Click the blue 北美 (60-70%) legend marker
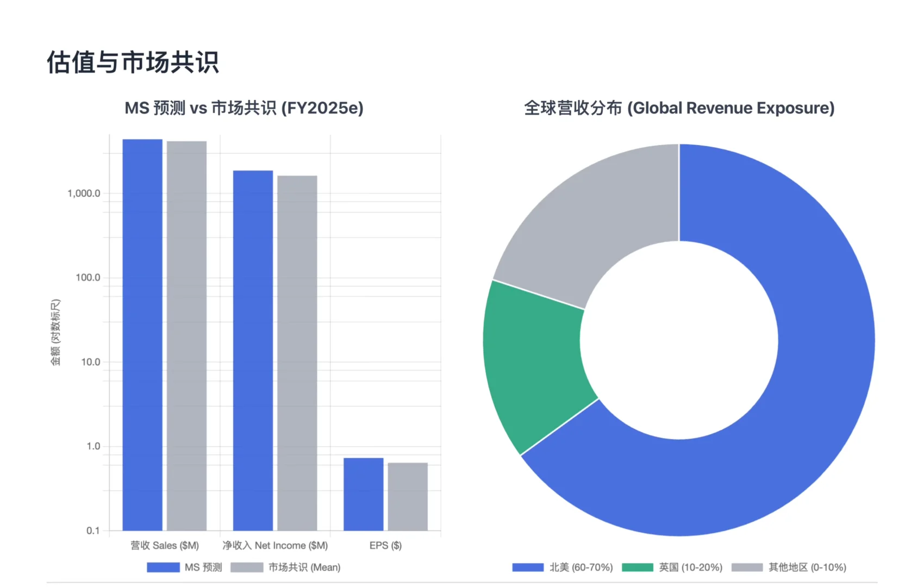The image size is (924, 587). click(x=529, y=567)
